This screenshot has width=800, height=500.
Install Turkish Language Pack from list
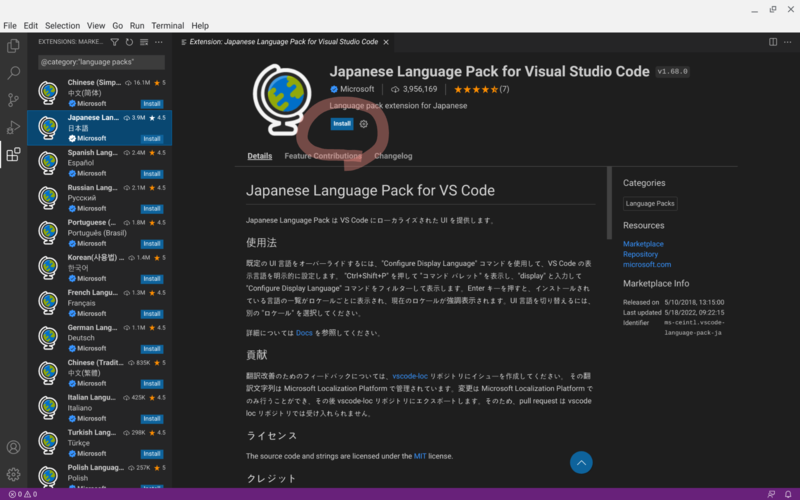(152, 454)
